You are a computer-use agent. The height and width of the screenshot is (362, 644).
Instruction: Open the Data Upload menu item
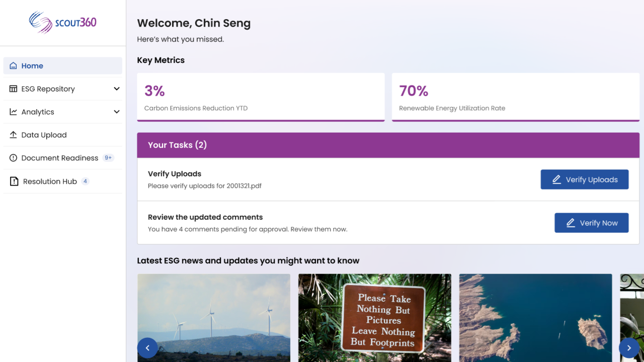(x=44, y=135)
